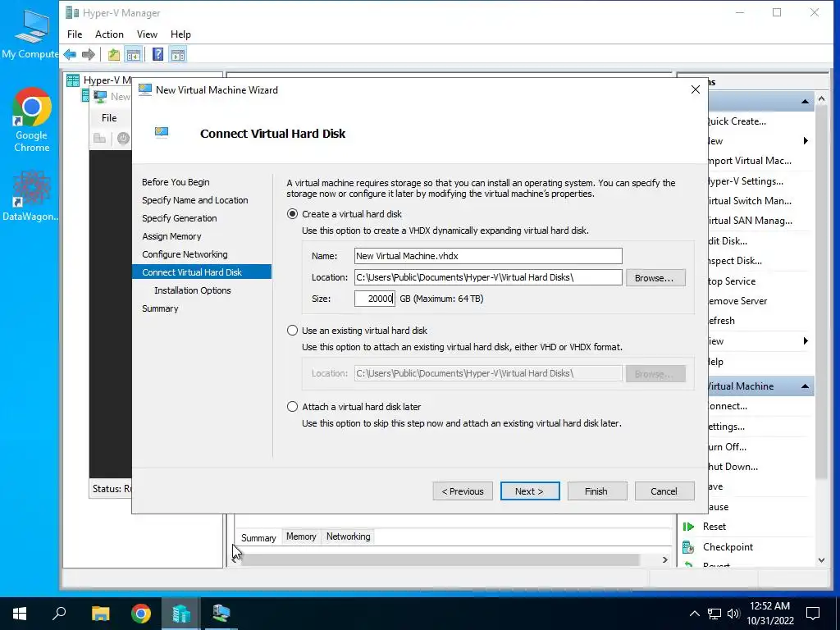The image size is (840, 630).
Task: Open the View menu
Action: 147,34
